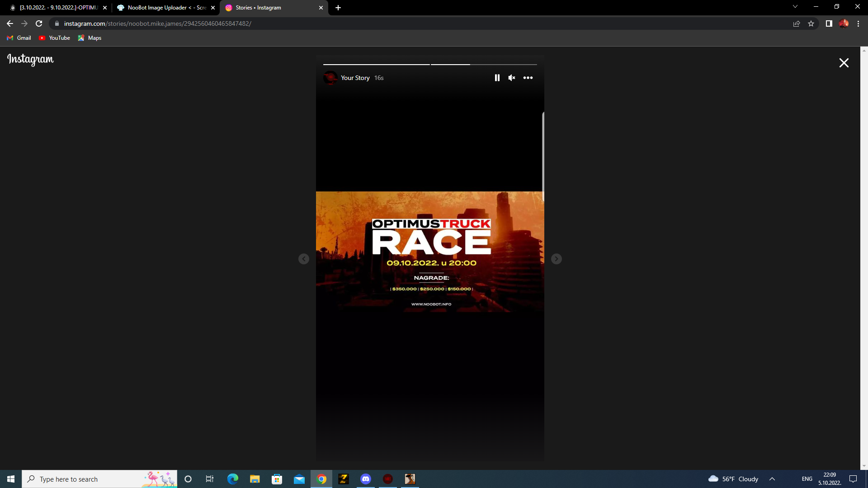Open a new browser tab

(338, 8)
